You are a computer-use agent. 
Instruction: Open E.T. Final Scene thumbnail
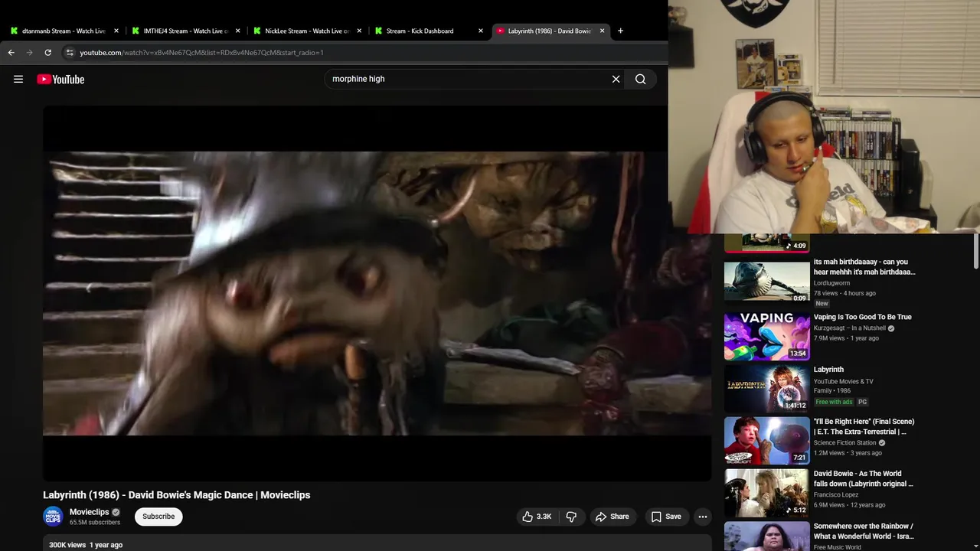pyautogui.click(x=766, y=440)
